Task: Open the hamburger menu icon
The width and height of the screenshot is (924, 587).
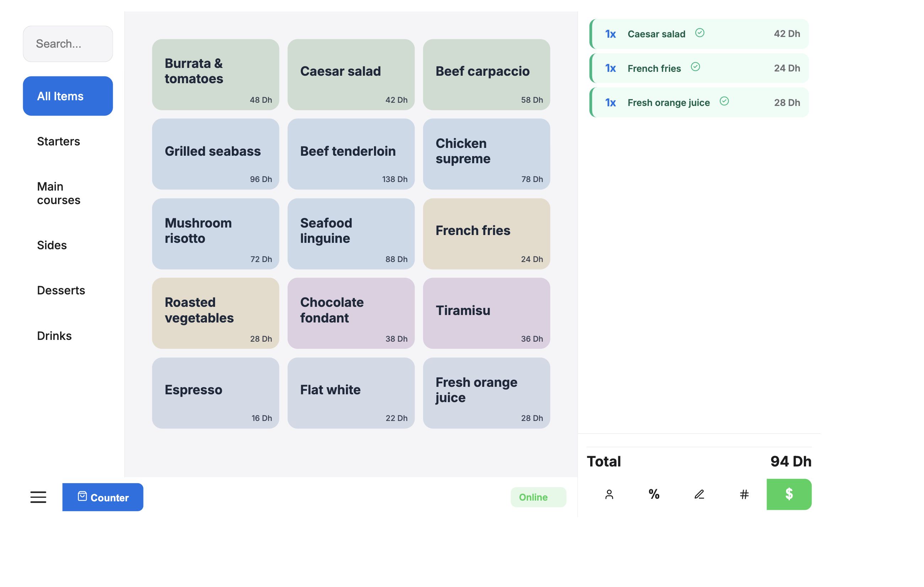Action: (38, 497)
